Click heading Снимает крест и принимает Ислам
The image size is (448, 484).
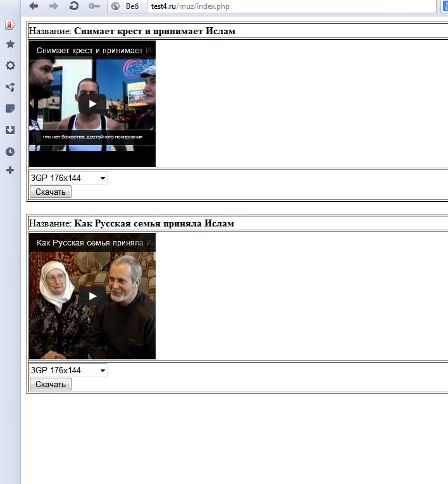[154, 31]
